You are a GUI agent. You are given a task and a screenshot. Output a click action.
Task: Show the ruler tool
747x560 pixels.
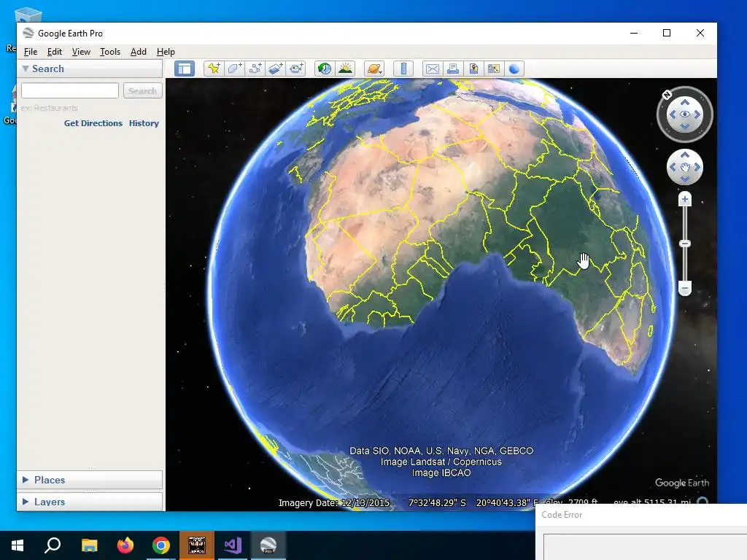tap(403, 69)
